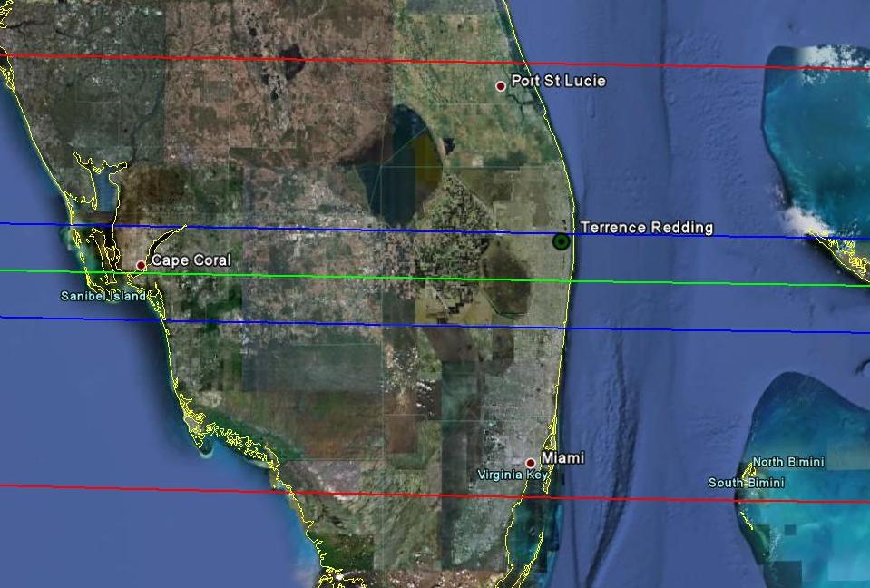This screenshot has height=588, width=870.
Task: Click the Port St Lucie placemark dot
Action: 500,86
